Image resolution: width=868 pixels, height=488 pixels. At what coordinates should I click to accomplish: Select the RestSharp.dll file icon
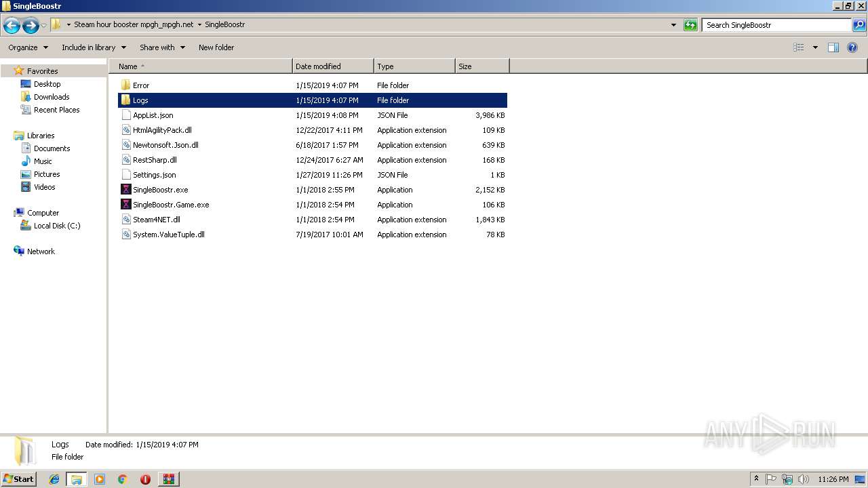click(x=126, y=160)
